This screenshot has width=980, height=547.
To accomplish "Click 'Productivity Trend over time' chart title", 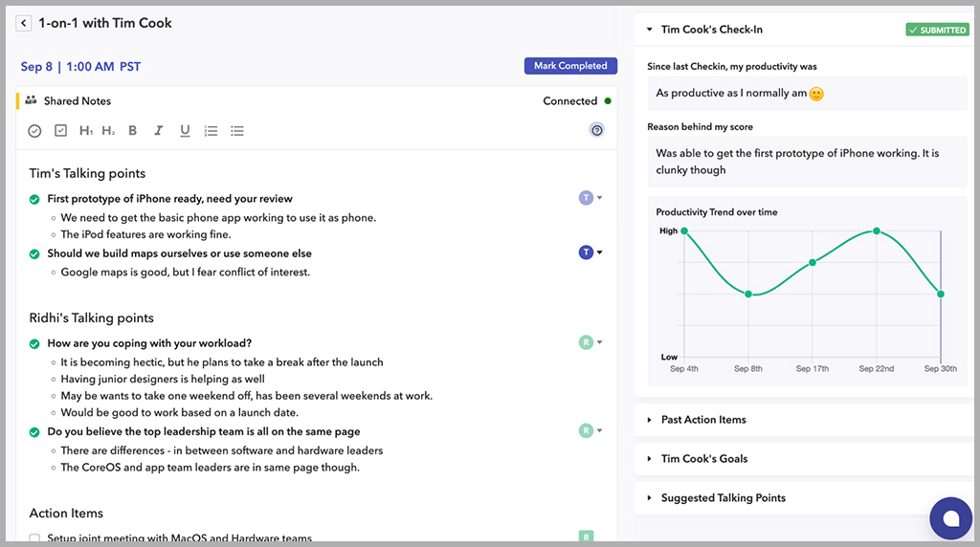I will 716,212.
